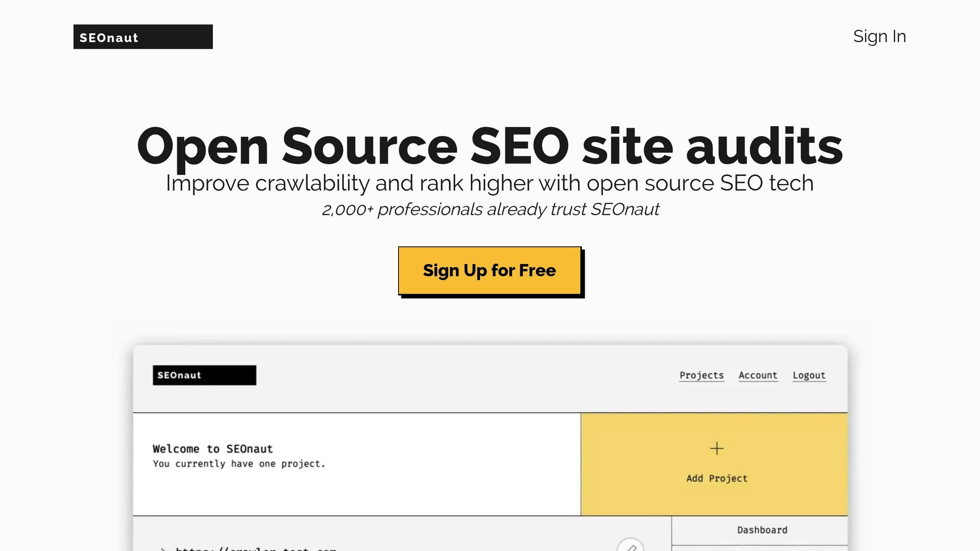Open the Sign In page
The height and width of the screenshot is (551, 980).
click(879, 36)
